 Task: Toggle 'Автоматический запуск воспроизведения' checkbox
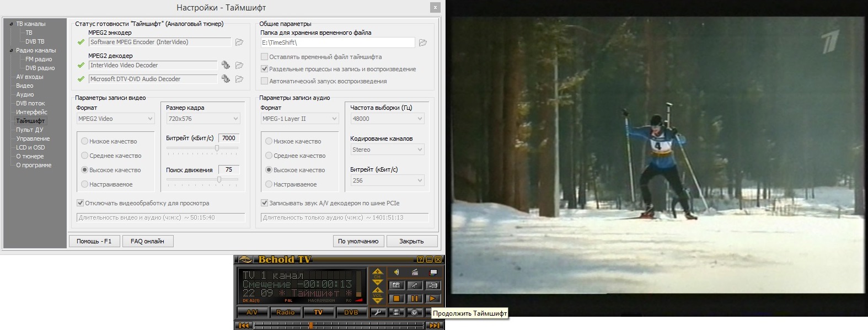point(264,81)
